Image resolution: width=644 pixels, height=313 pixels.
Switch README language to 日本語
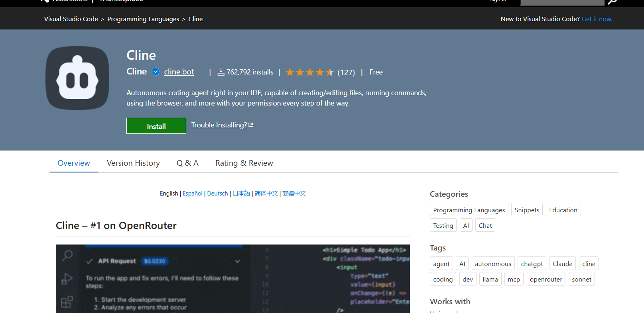(241, 194)
